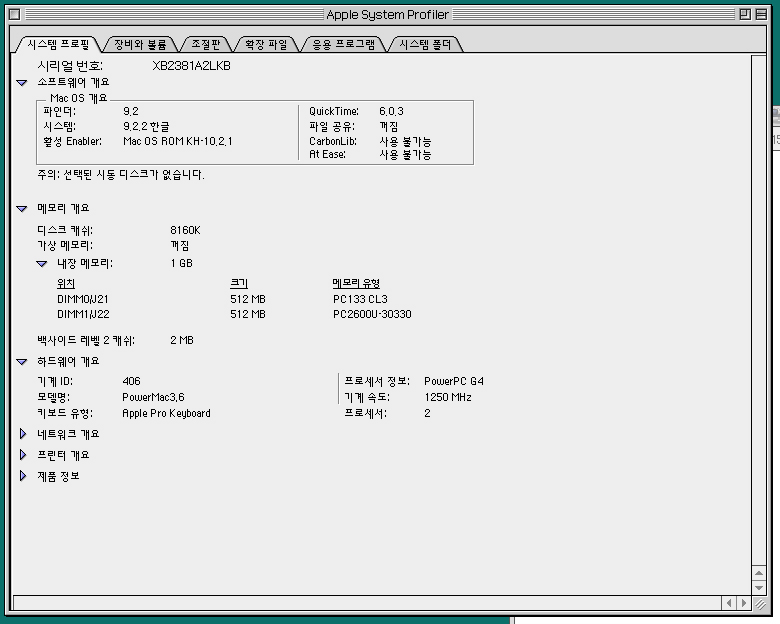
Task: Click the vertical scrollbar down arrow
Action: coord(759,586)
